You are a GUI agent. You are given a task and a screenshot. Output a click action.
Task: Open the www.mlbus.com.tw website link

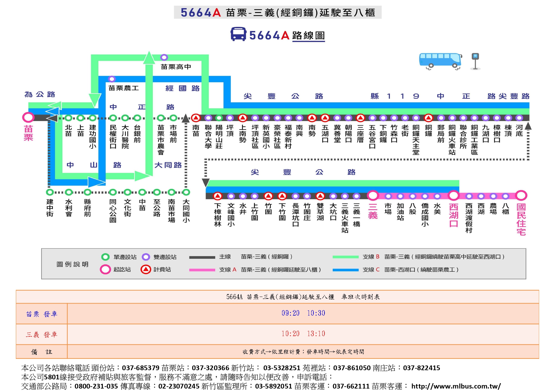coord(456,386)
